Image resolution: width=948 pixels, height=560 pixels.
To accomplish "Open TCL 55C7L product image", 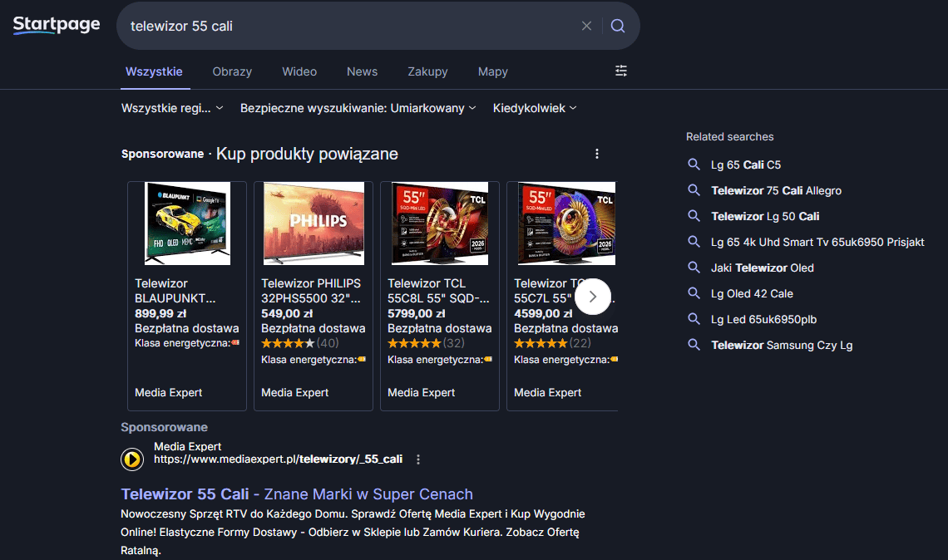I will pos(566,224).
